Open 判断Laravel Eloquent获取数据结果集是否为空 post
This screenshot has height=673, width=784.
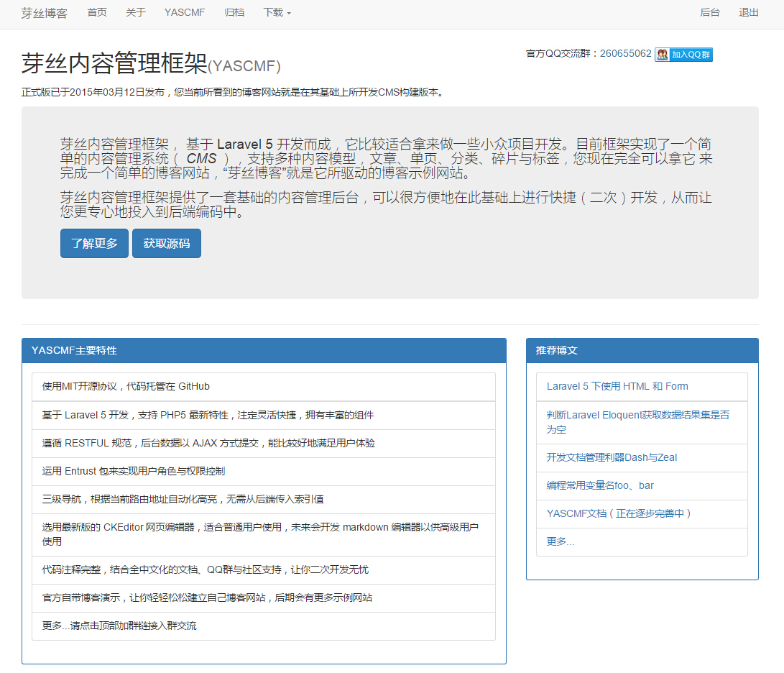point(638,422)
